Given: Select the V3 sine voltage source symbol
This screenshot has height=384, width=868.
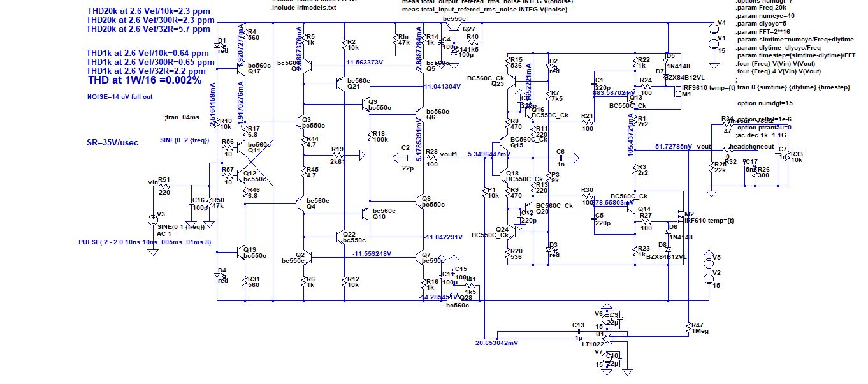Looking at the screenshot, I should point(152,219).
